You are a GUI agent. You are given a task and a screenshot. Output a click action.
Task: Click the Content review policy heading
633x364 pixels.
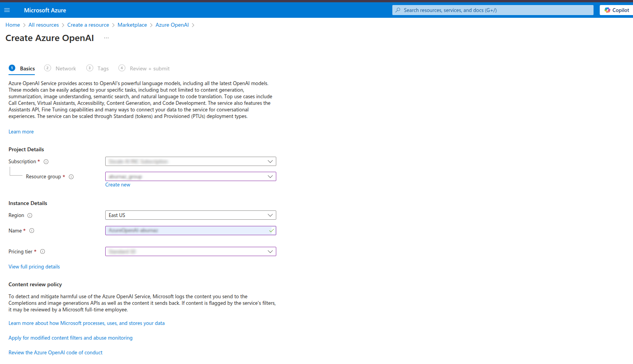click(35, 284)
